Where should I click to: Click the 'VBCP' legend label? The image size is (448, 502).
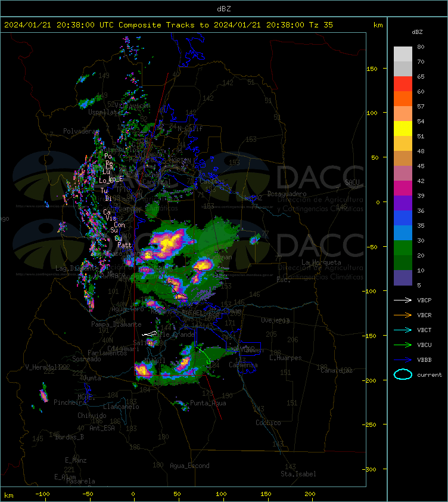tap(424, 300)
